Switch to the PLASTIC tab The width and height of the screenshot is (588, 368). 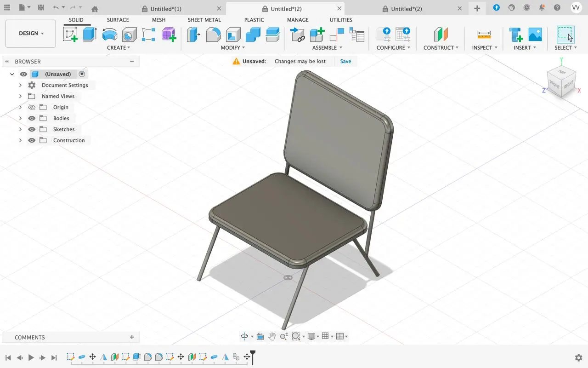click(254, 20)
